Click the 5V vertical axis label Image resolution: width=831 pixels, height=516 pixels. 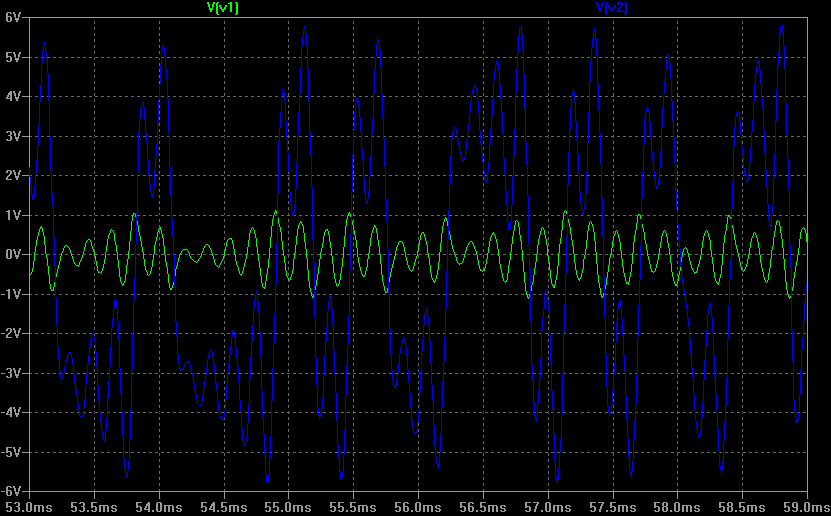[13, 57]
